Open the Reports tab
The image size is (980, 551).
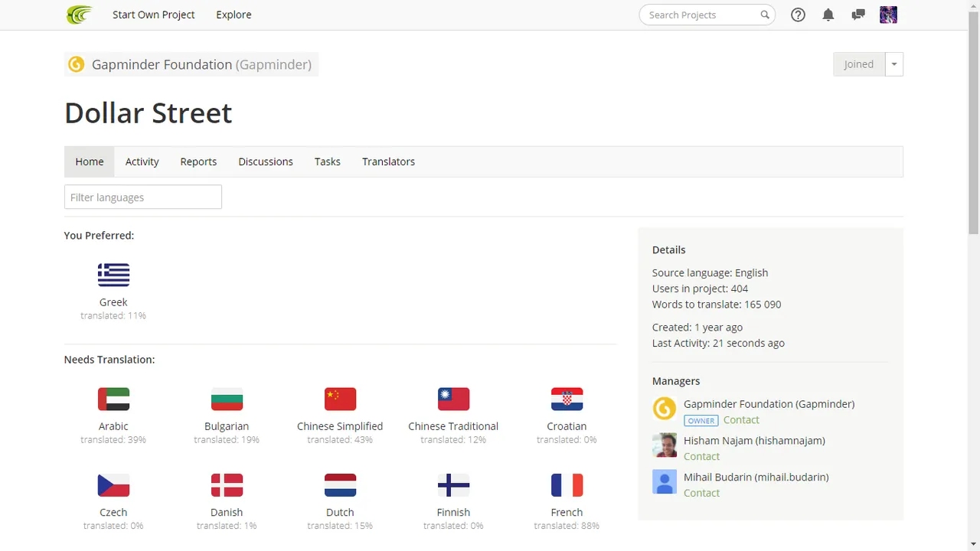pos(198,161)
